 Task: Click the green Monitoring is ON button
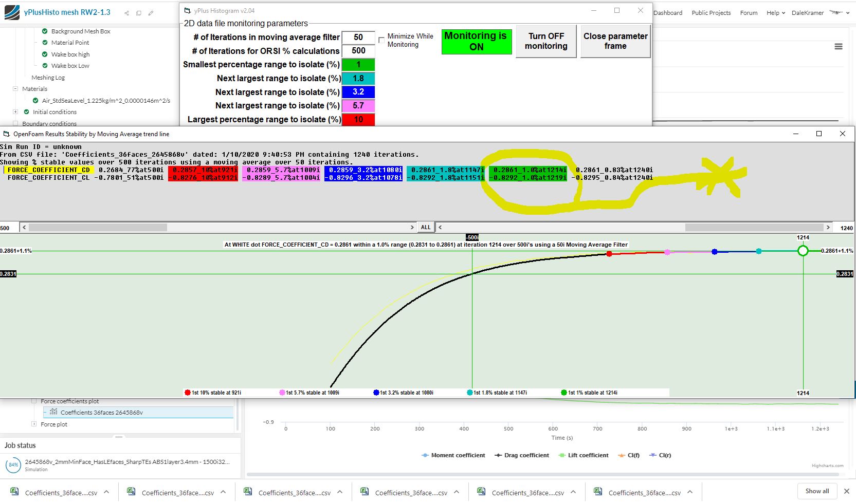point(477,41)
